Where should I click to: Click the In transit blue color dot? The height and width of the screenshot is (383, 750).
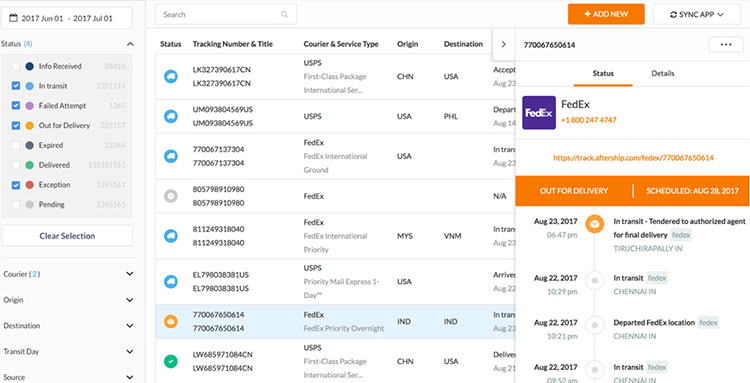(x=30, y=86)
